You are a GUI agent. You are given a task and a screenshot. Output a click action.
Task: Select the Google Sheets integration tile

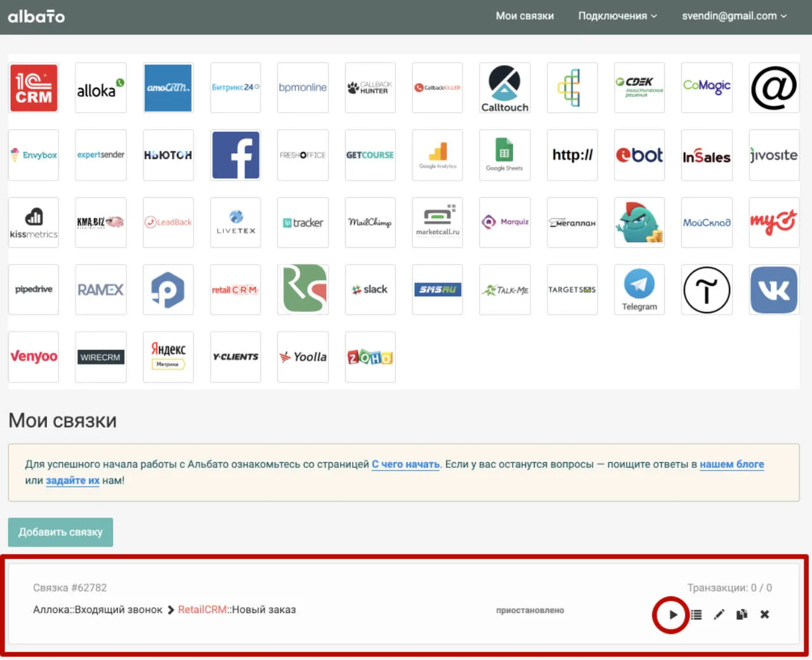click(504, 155)
